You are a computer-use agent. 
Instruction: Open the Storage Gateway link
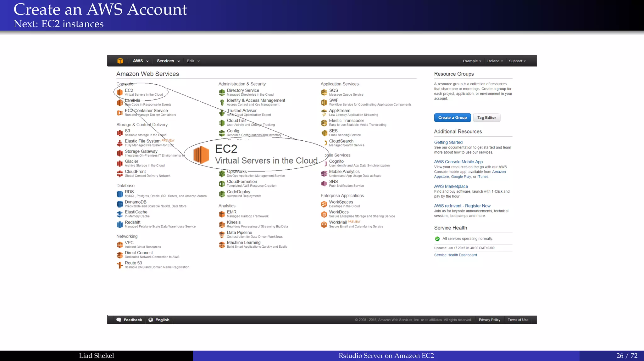click(141, 151)
